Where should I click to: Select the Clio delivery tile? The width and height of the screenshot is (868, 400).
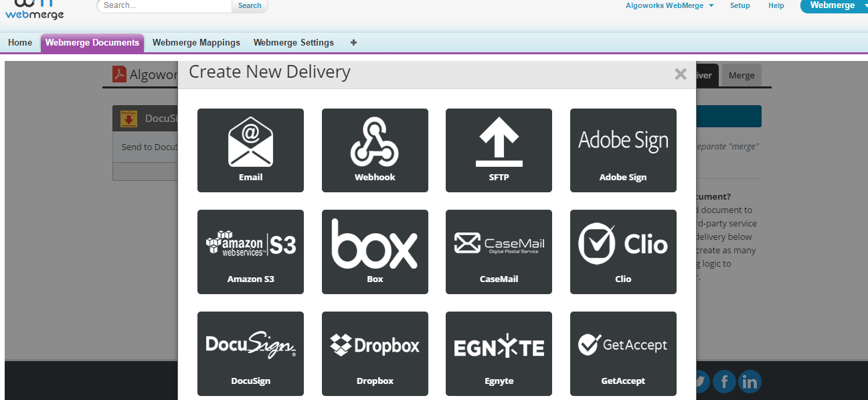coord(623,252)
